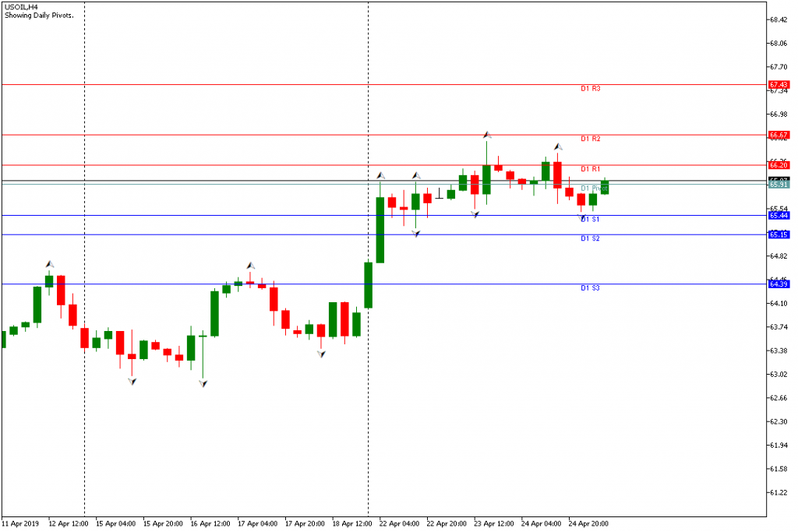
Task: Click the 'Showing Daily Pivots.' indicator text
Action: click(x=39, y=16)
